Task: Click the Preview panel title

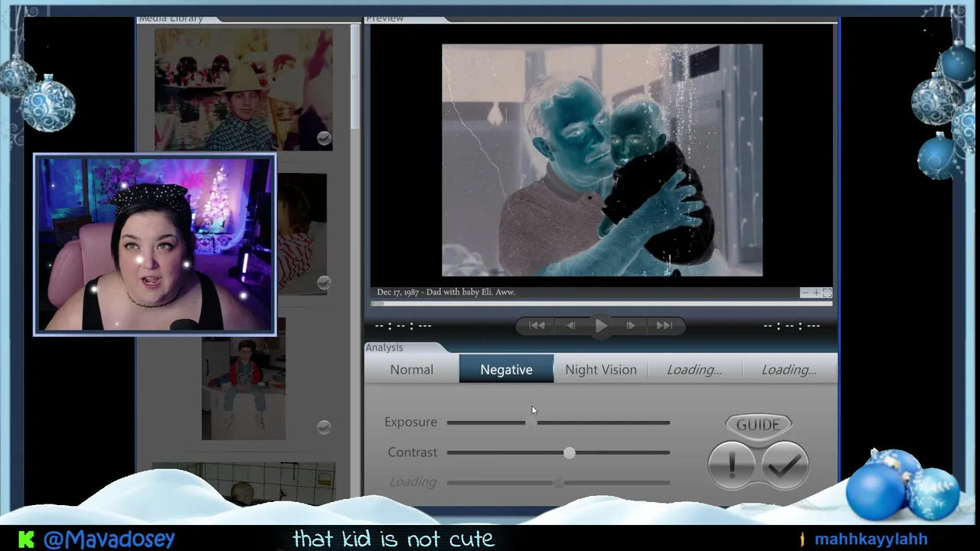Action: (x=384, y=18)
